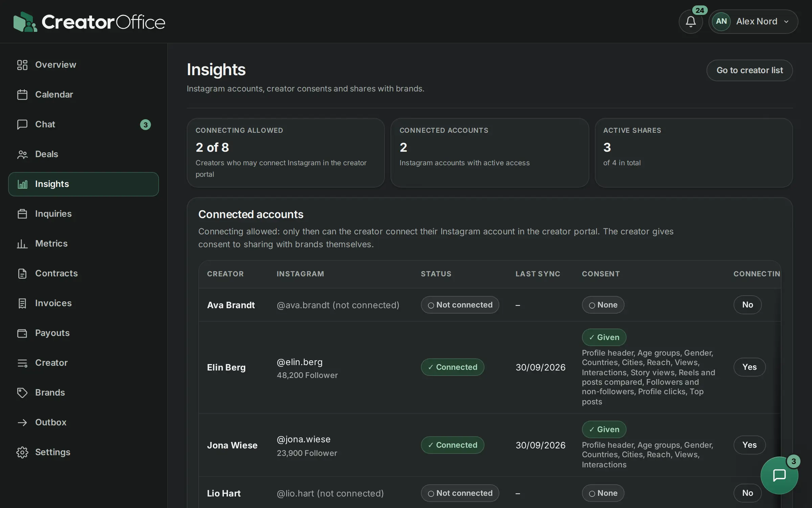Screen dimensions: 812x508
Task: Open the Contracts section label
Action: [x=57, y=273]
